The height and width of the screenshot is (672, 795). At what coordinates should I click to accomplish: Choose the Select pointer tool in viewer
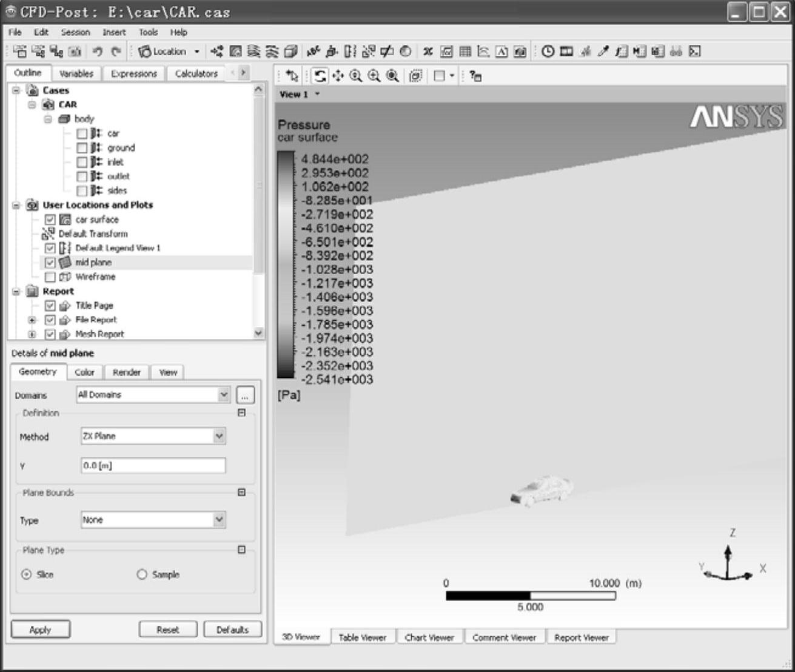[292, 76]
